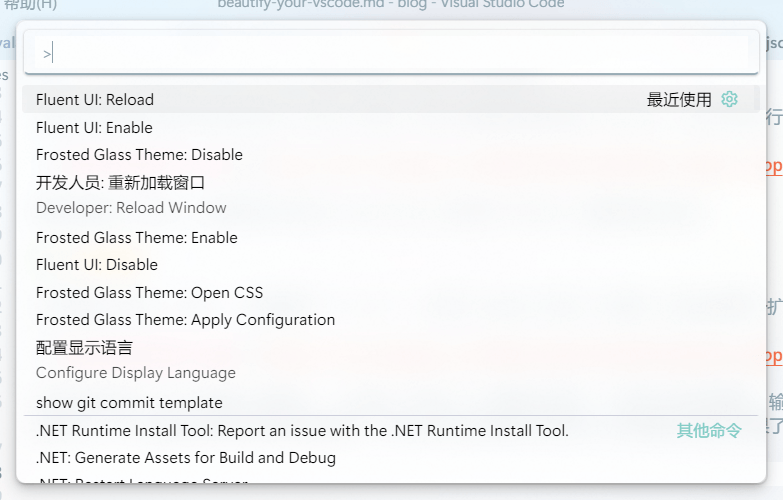This screenshot has height=500, width=783.
Task: Run 开发人员: 重新加载窗口 command
Action: 120,183
